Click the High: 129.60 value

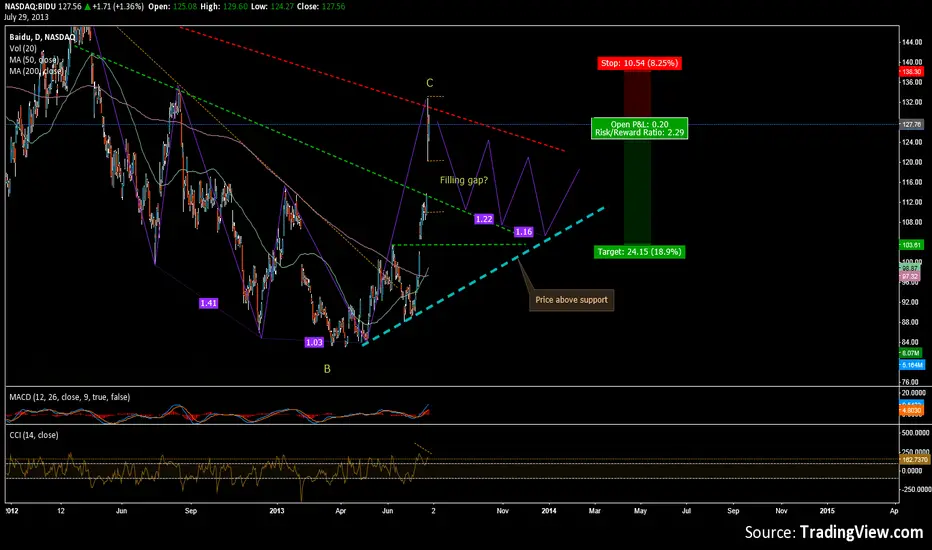pyautogui.click(x=225, y=7)
